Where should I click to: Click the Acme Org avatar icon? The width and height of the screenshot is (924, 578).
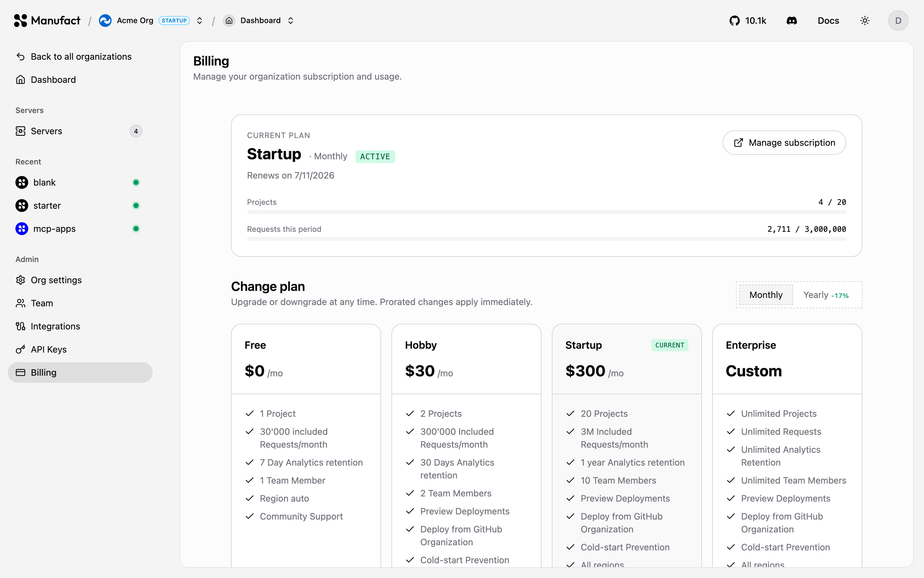coord(105,21)
